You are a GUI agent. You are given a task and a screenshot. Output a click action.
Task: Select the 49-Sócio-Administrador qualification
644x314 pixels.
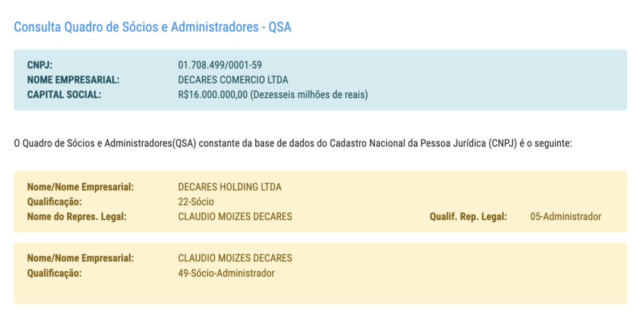point(226,273)
